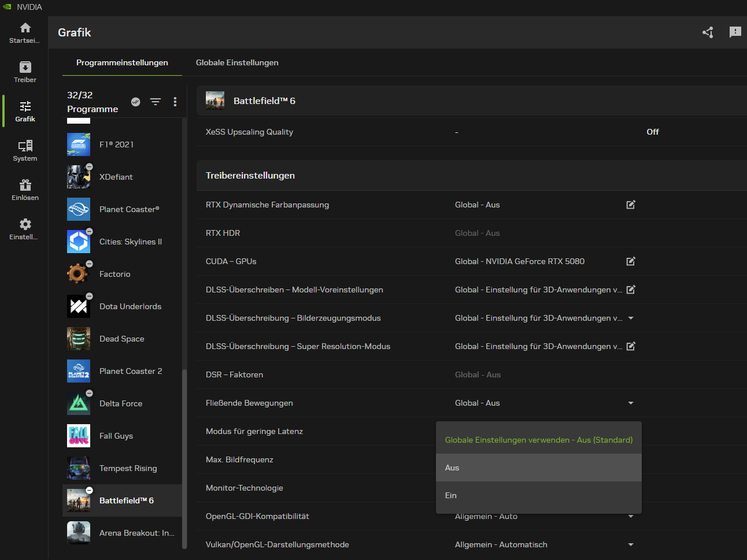Viewport: 747px width, 560px height.
Task: Choose 'Globale Einstellungen verwenden - Aus (Standard)'
Action: (538, 440)
